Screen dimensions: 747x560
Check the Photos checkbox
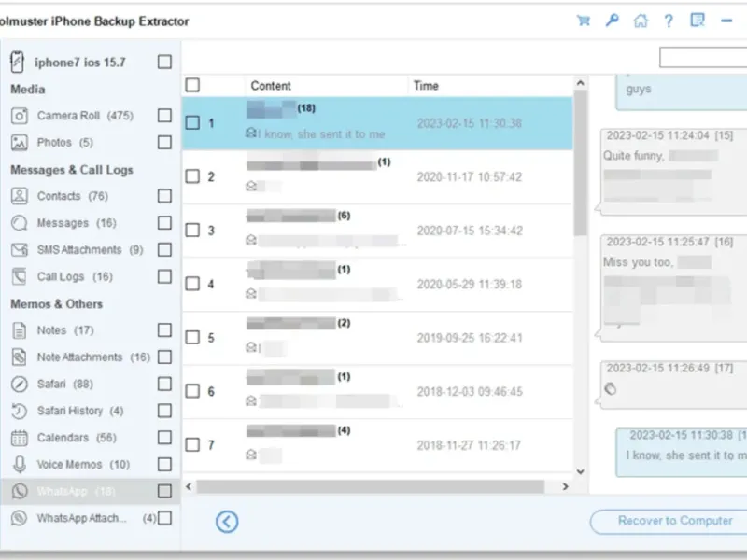(x=164, y=142)
